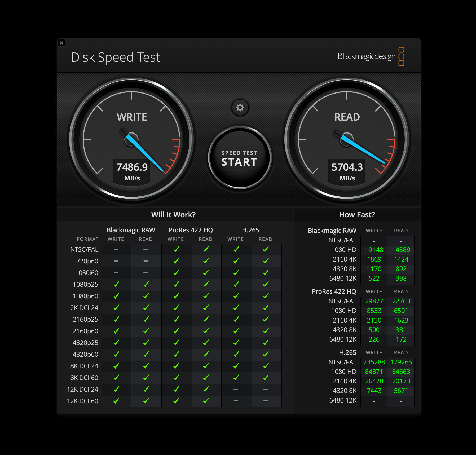476x455 pixels.
Task: Click the Will It Work? heading
Action: (x=173, y=214)
